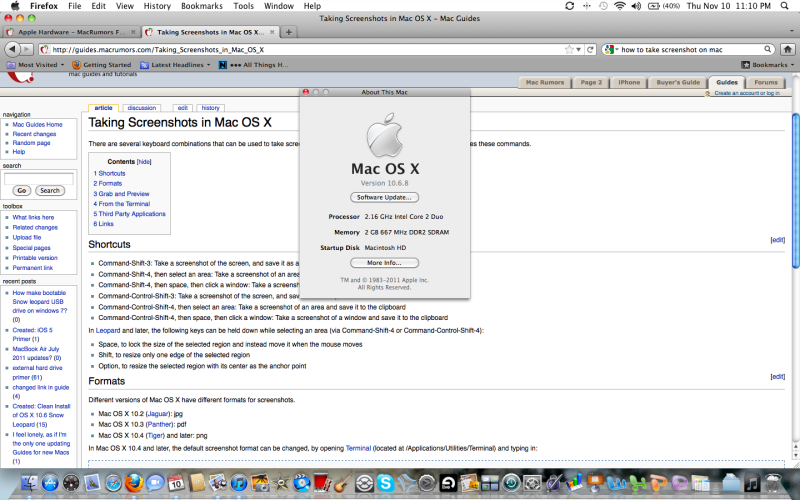
Task: Open URL history dropdown arrow
Action: [x=579, y=49]
